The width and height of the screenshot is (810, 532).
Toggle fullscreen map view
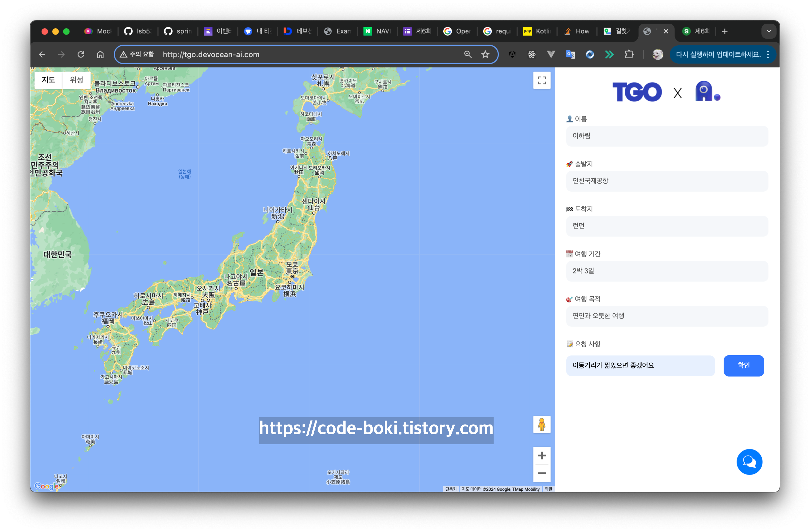(x=541, y=81)
